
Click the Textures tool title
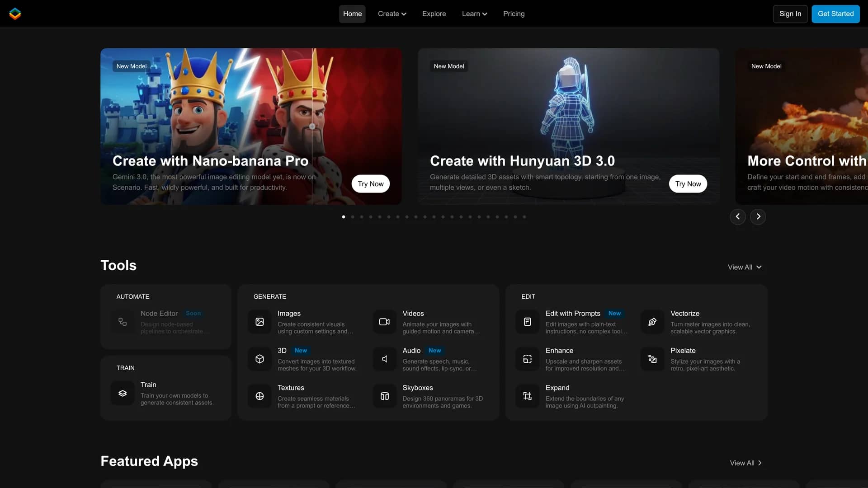pos(291,388)
